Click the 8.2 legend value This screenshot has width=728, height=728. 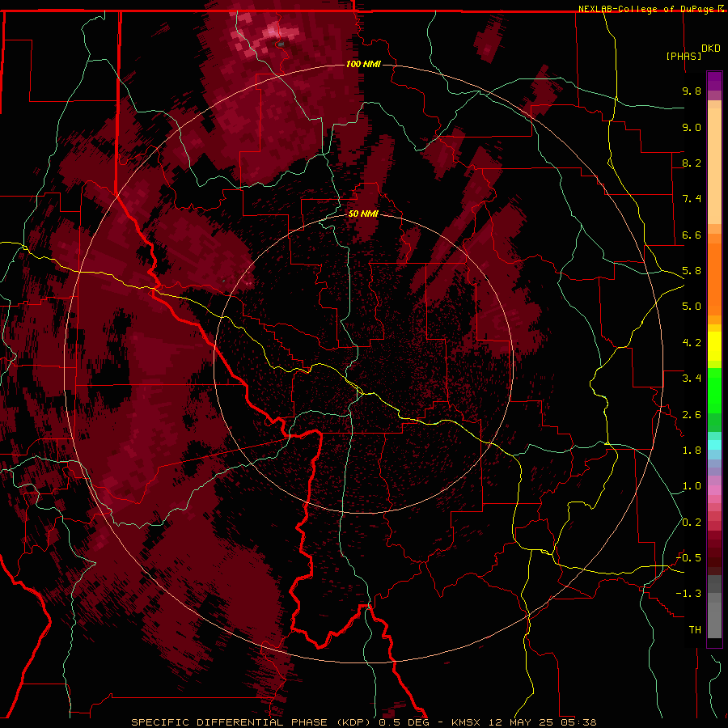pyautogui.click(x=692, y=163)
